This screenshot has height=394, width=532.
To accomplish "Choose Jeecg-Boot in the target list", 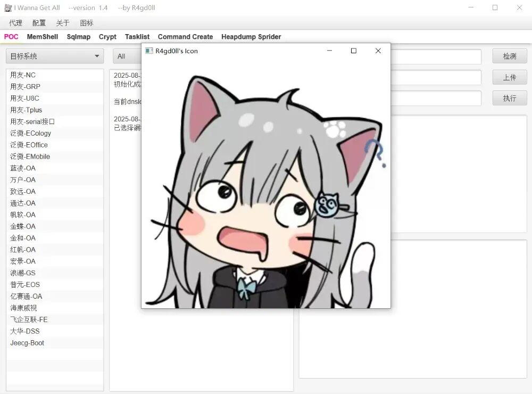I will (27, 343).
